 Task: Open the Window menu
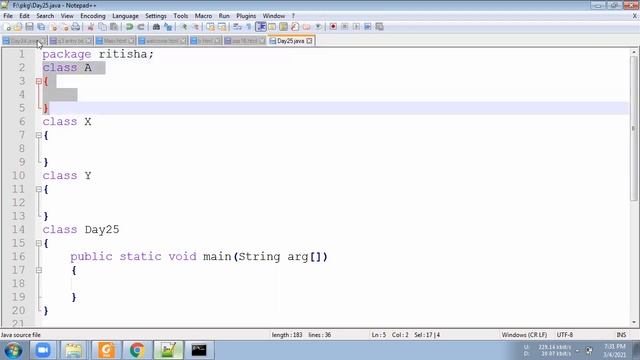point(273,16)
